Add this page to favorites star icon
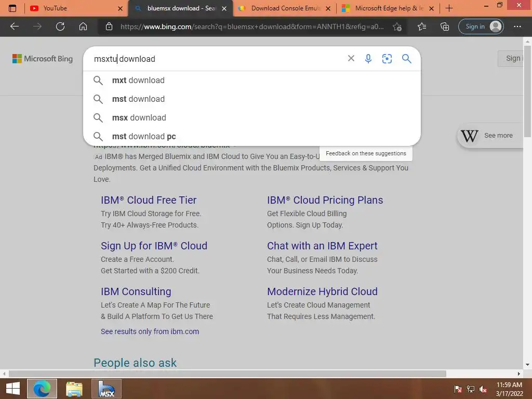This screenshot has width=532, height=399. click(397, 26)
